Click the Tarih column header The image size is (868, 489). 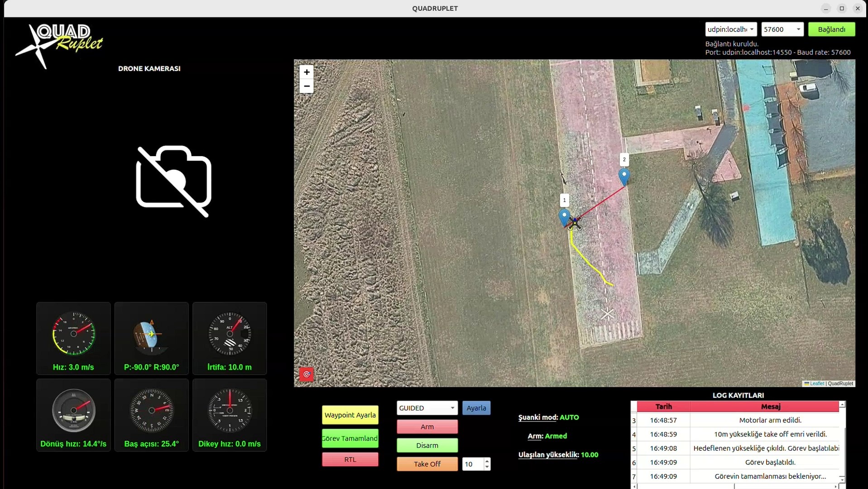click(x=663, y=407)
